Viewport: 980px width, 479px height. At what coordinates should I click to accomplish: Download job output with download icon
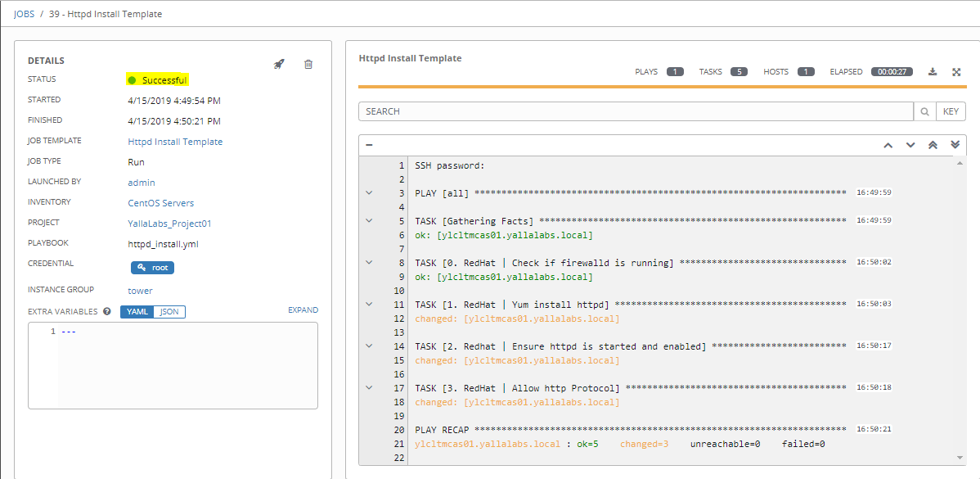[933, 72]
